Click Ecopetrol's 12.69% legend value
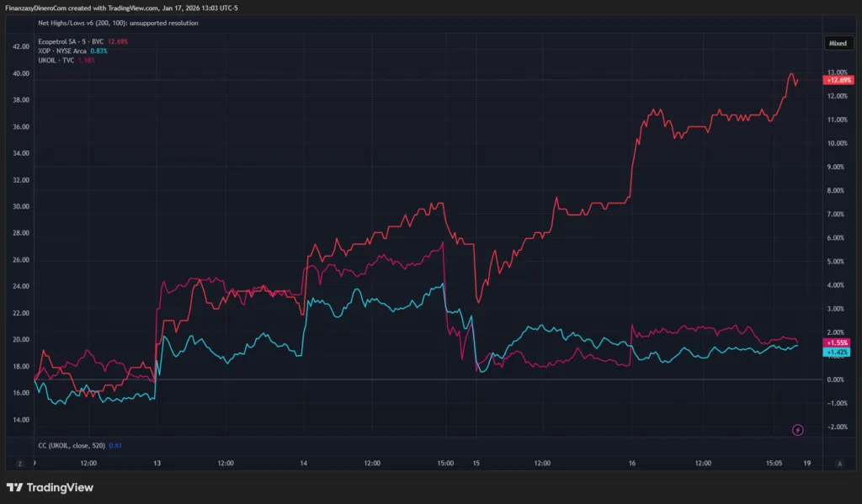This screenshot has height=504, width=862. (x=117, y=41)
